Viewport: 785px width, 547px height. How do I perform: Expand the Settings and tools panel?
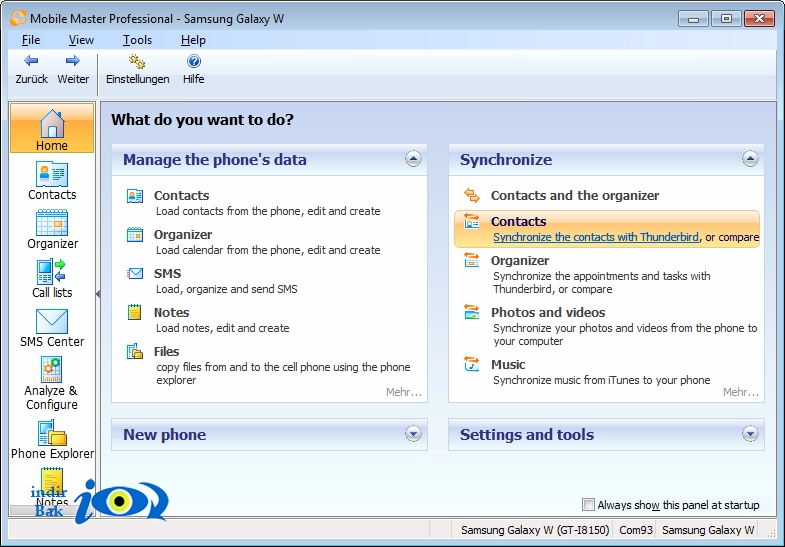[x=750, y=433]
